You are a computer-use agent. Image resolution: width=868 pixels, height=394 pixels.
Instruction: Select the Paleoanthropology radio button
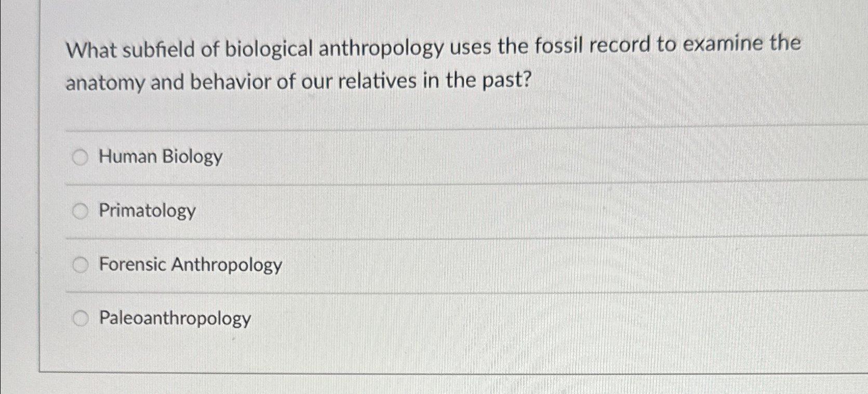coord(81,318)
